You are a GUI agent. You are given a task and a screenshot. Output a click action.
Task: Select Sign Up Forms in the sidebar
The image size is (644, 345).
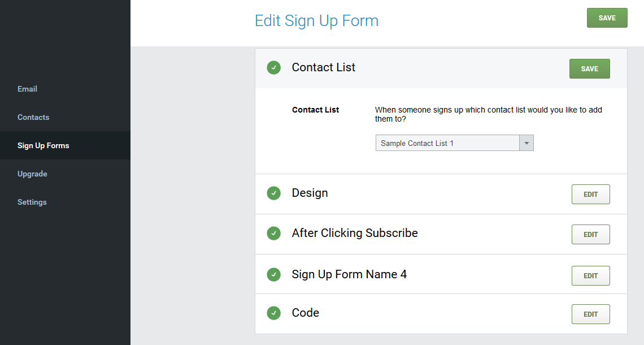pyautogui.click(x=43, y=145)
